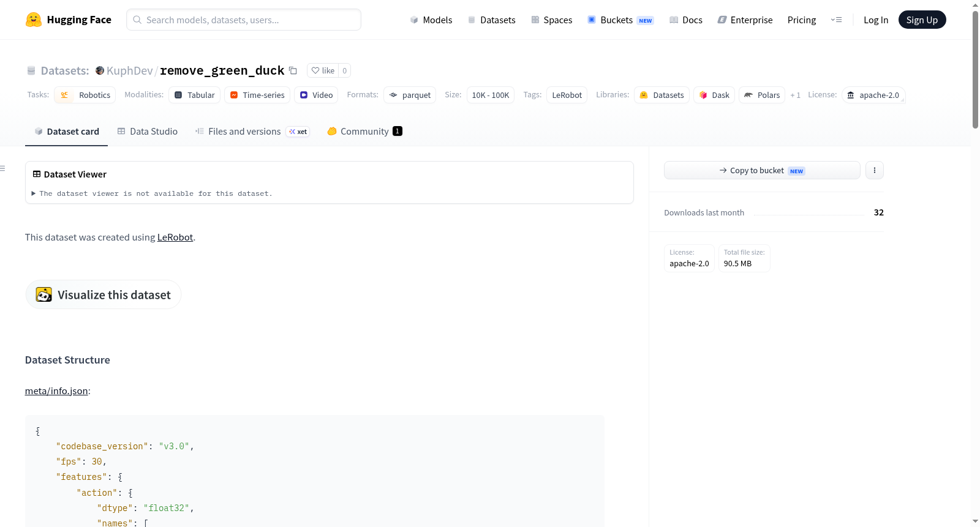The height and width of the screenshot is (527, 980).
Task: Click the Copy to bucket button
Action: tap(762, 170)
